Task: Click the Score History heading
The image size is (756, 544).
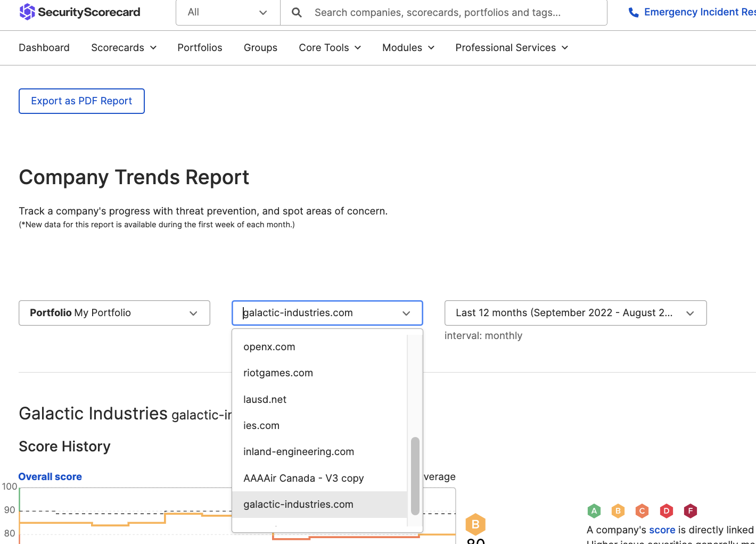Action: coord(64,446)
